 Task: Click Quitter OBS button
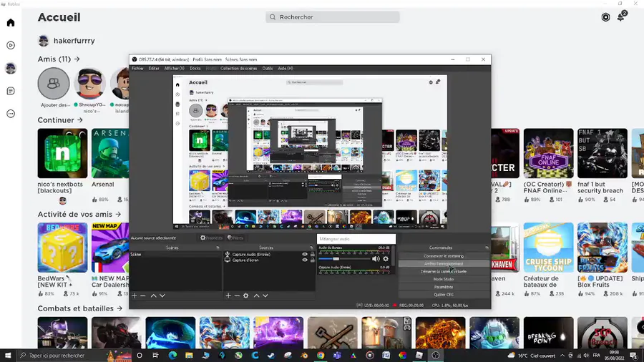444,295
